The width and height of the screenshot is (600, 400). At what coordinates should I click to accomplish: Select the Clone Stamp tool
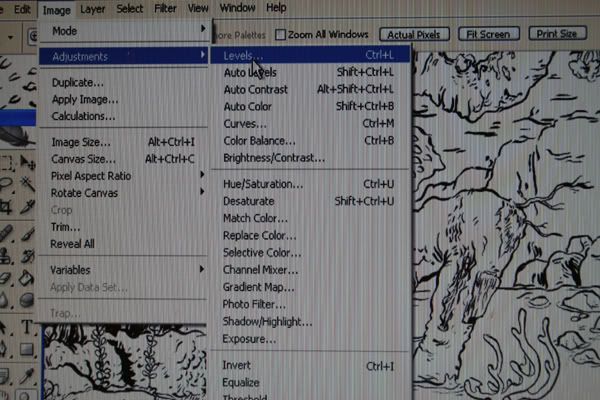click(x=6, y=256)
